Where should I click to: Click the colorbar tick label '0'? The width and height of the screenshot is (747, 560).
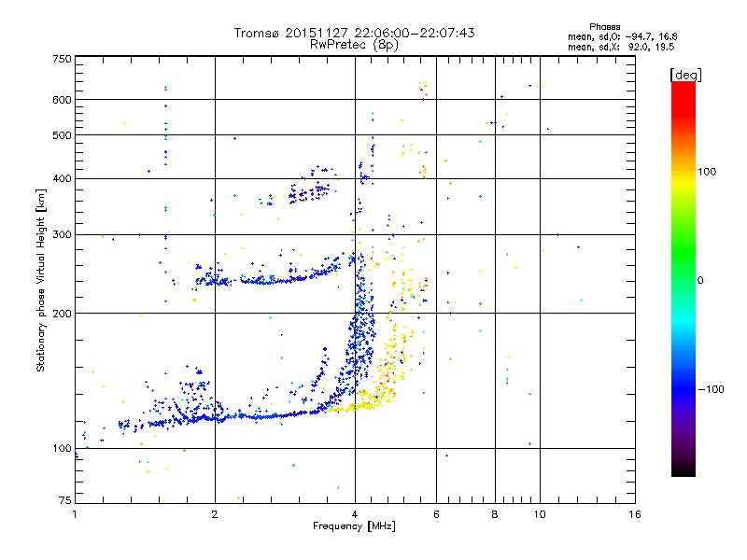pyautogui.click(x=700, y=280)
